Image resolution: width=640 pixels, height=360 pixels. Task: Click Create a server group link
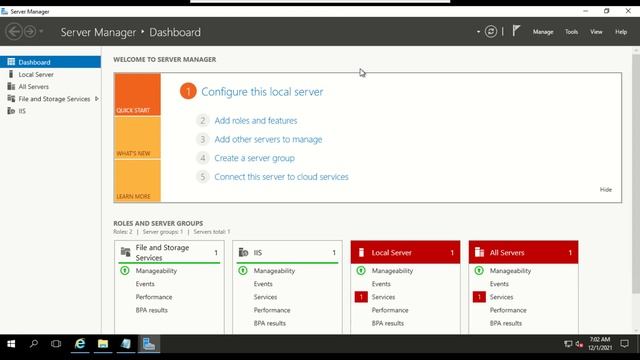[x=254, y=158]
